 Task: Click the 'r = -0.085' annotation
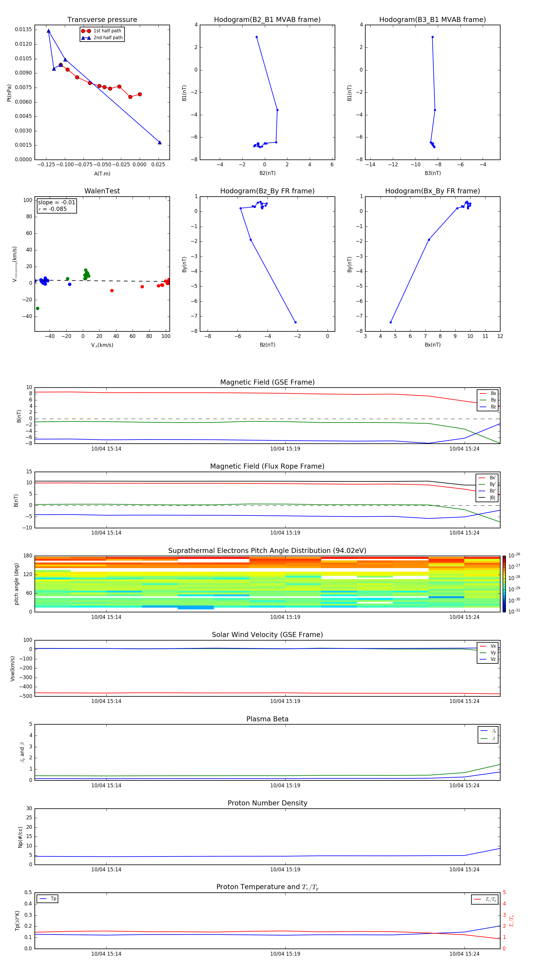coord(53,209)
